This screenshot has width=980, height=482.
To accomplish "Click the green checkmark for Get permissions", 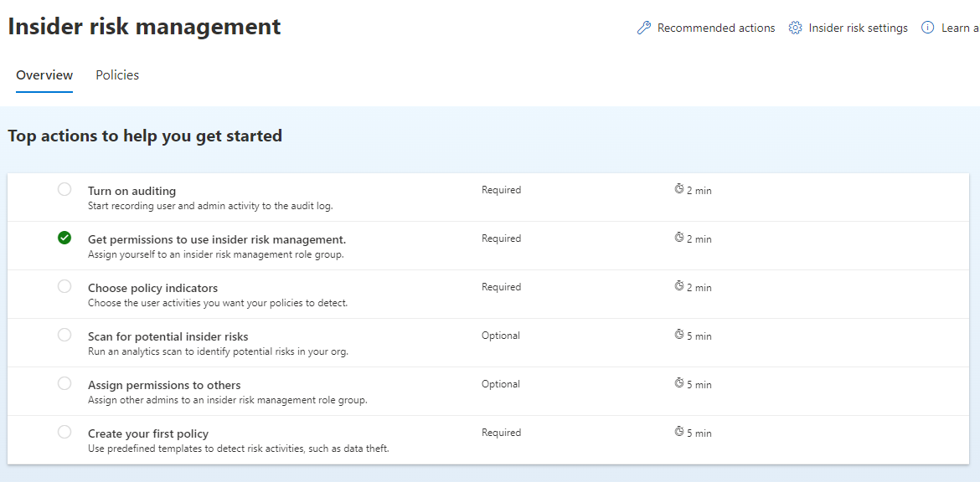I will 64,238.
